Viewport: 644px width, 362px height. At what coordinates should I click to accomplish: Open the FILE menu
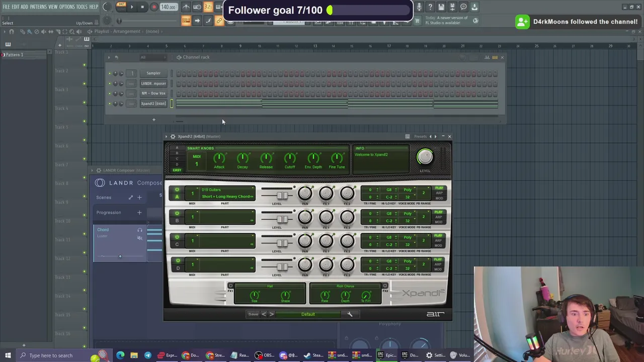6,7
